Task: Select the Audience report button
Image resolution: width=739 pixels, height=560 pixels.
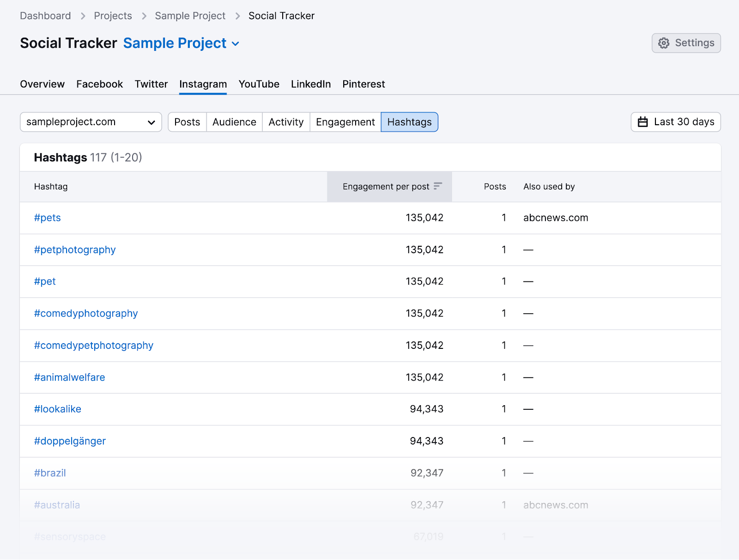Action: (x=235, y=122)
